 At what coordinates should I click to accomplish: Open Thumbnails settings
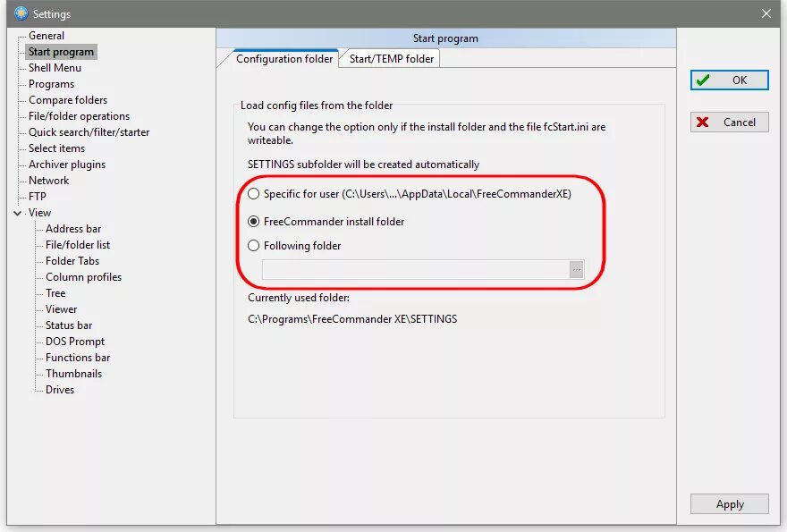point(73,373)
